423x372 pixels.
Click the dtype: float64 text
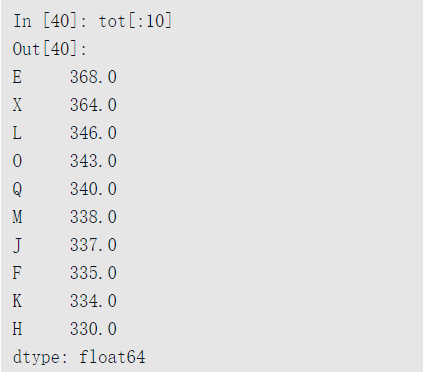coord(79,357)
